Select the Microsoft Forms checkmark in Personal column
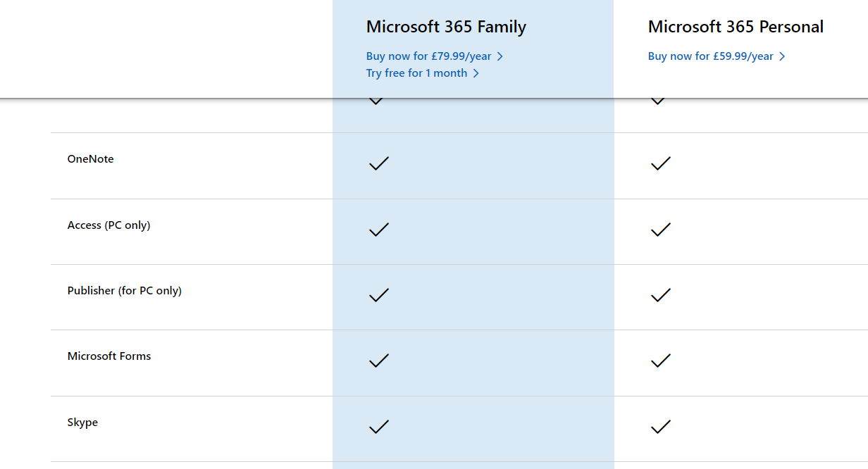Viewport: 868px width, 469px height. pyautogui.click(x=661, y=361)
